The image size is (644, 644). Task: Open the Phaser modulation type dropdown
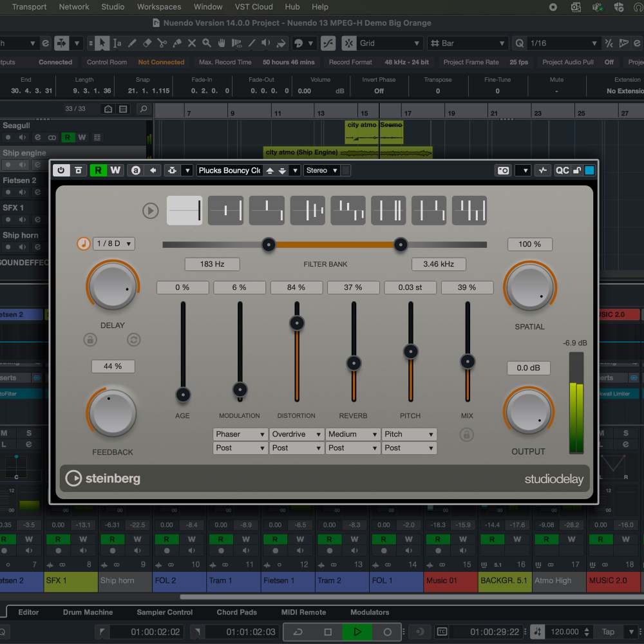click(240, 434)
